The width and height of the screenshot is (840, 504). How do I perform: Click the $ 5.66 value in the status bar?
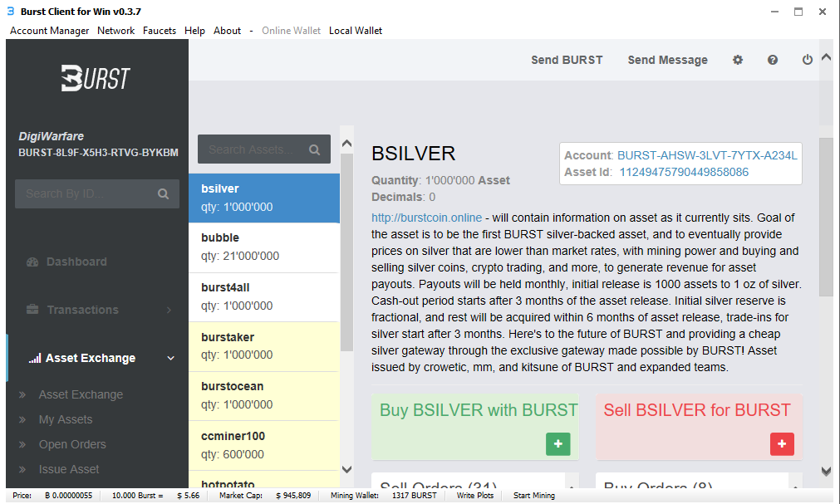click(189, 496)
